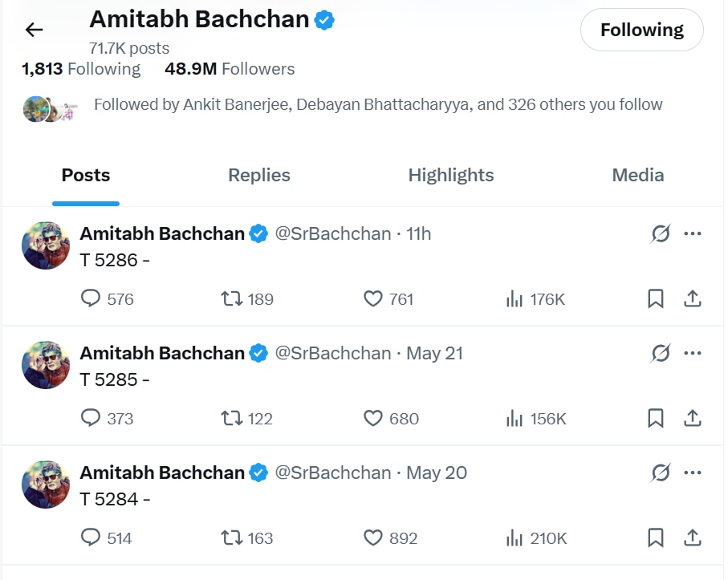Viewport: 728px width, 580px height.
Task: Reply to the T 5286 post
Action: tap(92, 299)
